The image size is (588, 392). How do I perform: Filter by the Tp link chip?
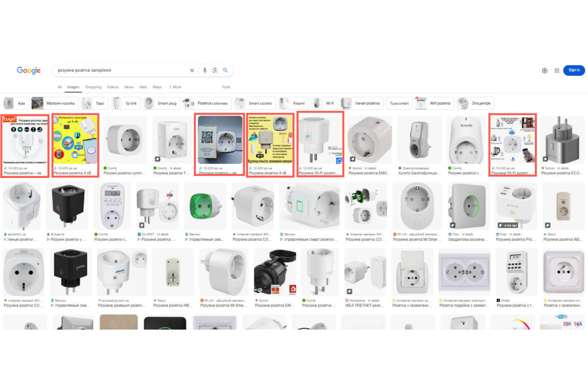[x=126, y=103]
